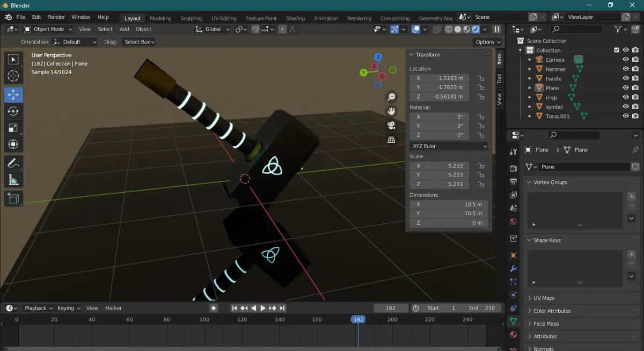Open Global transform orientation dropdown

coord(213,29)
